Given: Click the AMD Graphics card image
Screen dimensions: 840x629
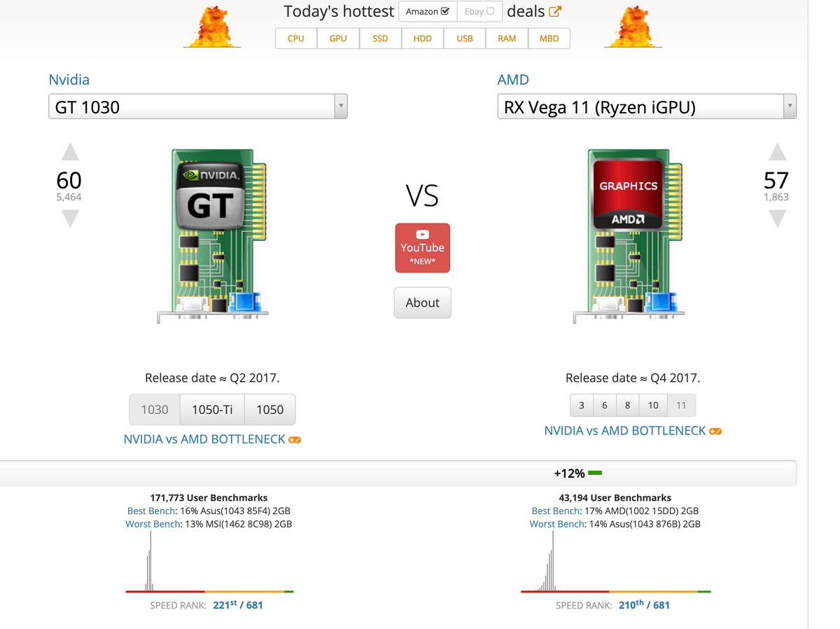Looking at the screenshot, I should [x=629, y=235].
